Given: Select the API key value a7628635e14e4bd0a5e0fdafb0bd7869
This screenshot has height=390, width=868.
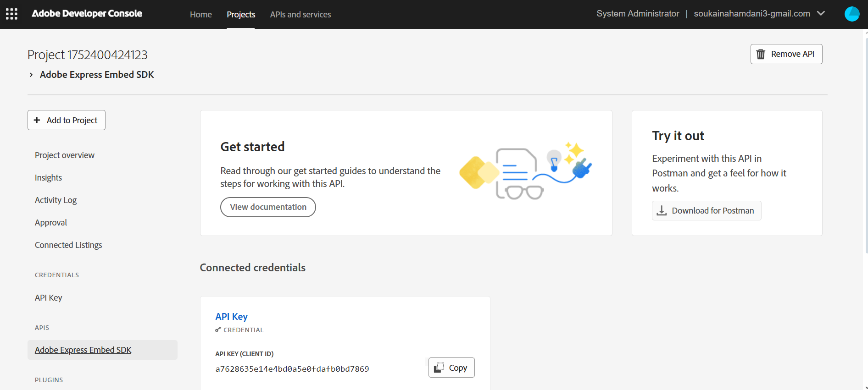Looking at the screenshot, I should pos(292,369).
